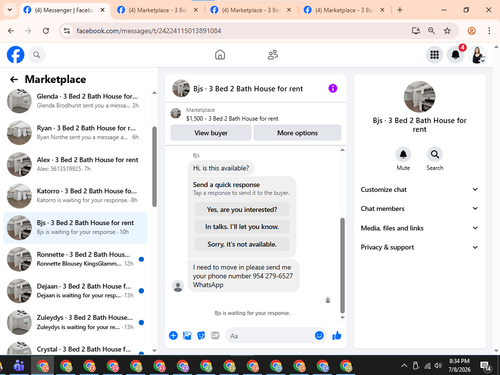
Task: Open a new browser tab
Action: pos(400,10)
